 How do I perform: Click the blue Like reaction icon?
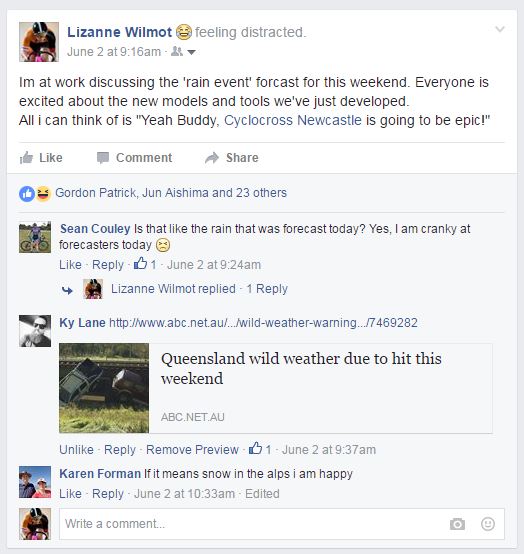27,194
